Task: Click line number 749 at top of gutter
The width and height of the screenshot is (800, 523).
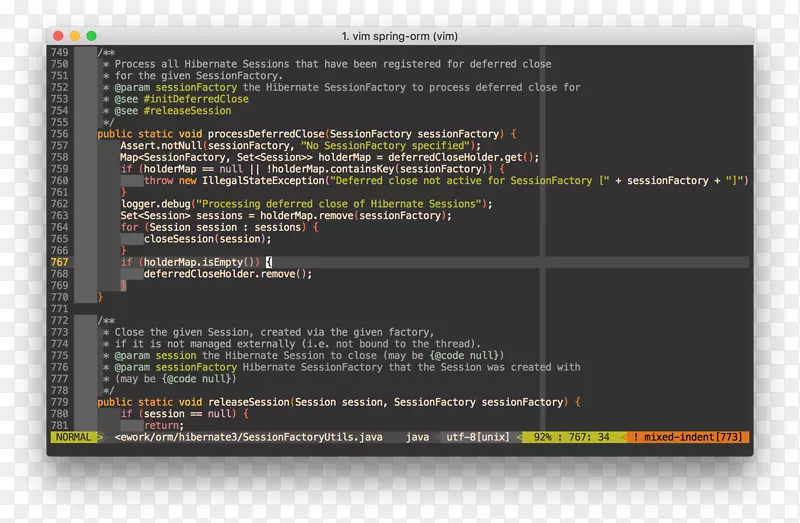Action: tap(59, 52)
